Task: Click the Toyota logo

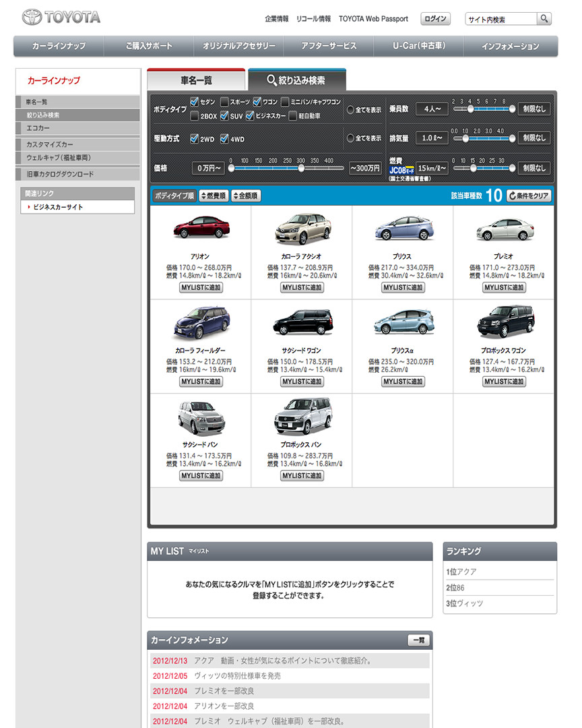Action: pyautogui.click(x=61, y=18)
